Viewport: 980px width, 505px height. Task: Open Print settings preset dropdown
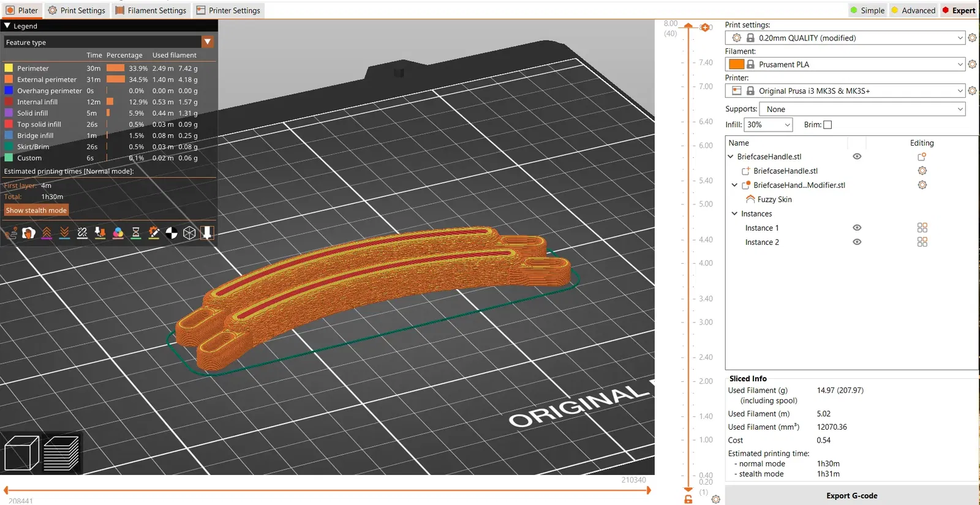pos(845,38)
